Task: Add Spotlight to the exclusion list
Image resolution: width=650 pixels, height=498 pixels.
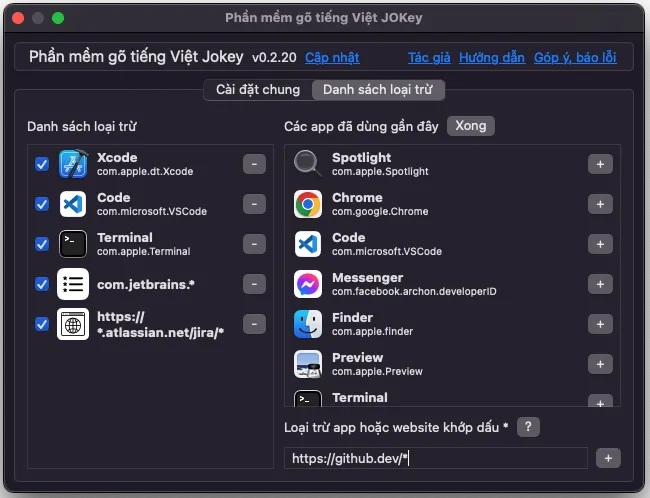Action: tap(600, 164)
